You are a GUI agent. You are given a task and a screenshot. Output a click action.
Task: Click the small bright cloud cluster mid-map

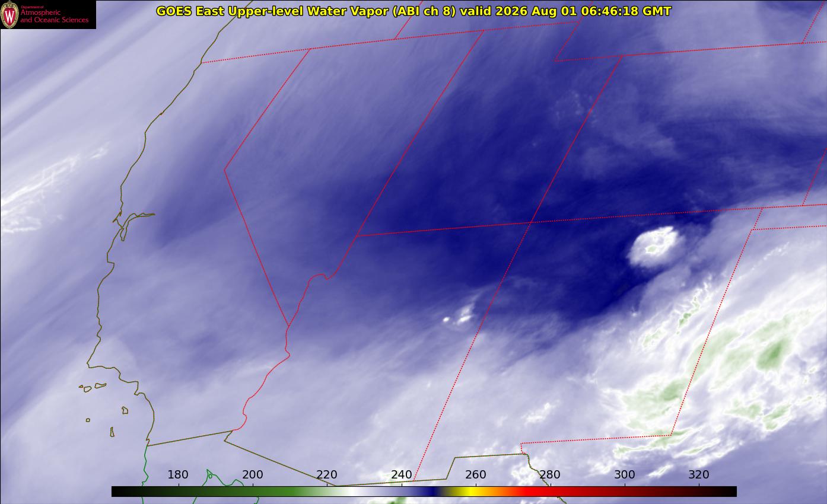tap(460, 315)
